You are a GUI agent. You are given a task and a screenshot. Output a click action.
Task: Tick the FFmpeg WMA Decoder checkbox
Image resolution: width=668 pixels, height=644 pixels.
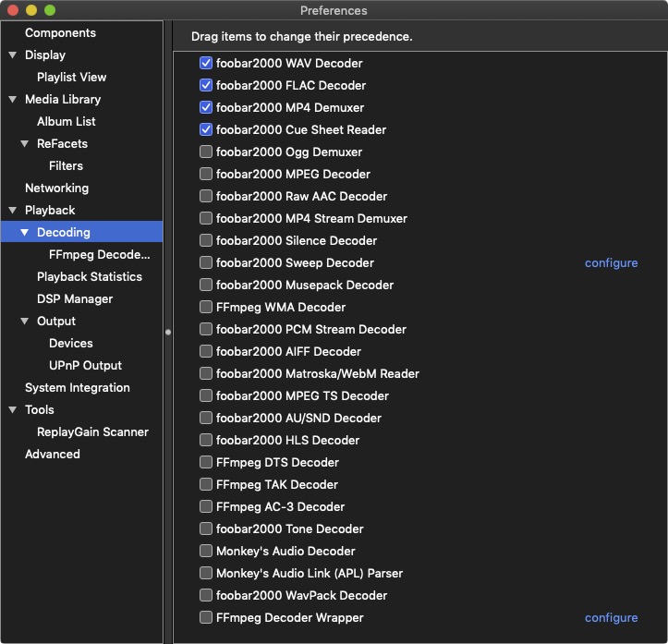click(x=206, y=308)
